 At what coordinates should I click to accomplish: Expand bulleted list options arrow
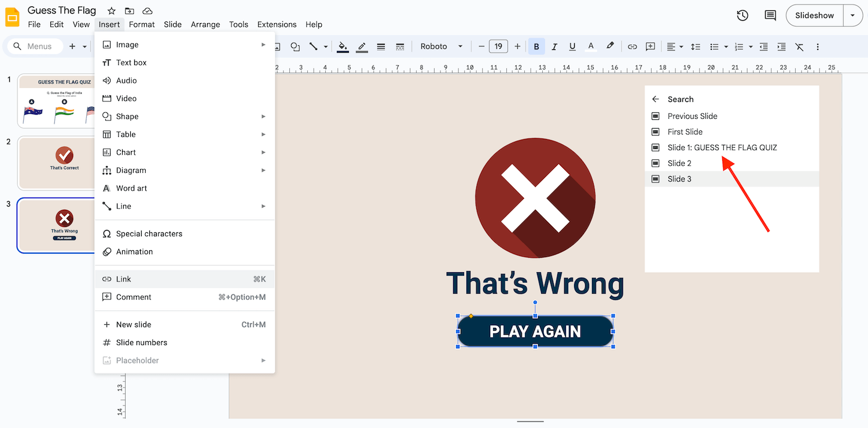[x=726, y=46]
